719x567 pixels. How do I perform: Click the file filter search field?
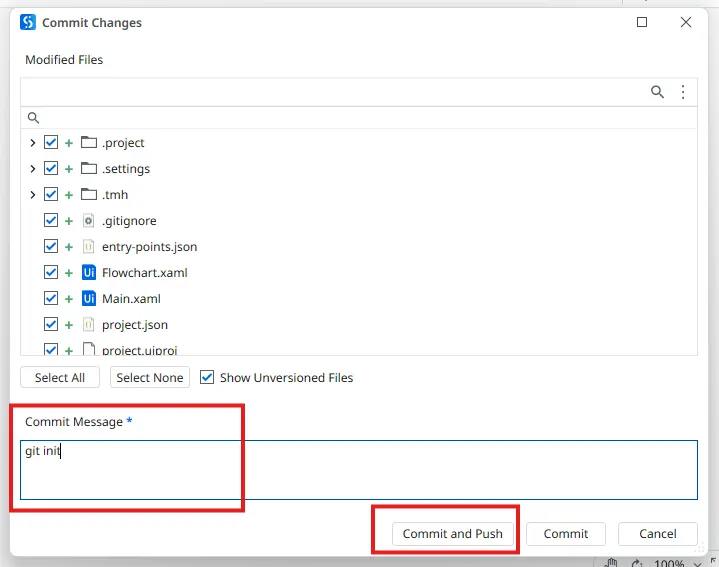[x=360, y=117]
